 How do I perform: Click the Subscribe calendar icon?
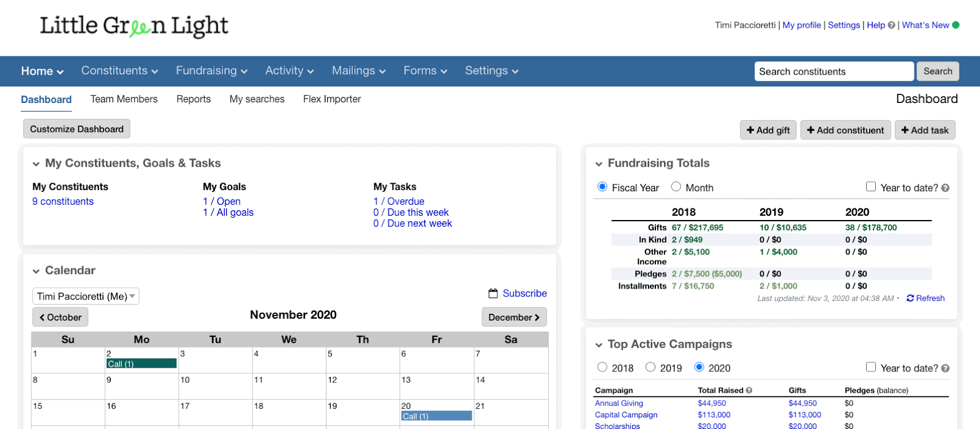pyautogui.click(x=493, y=294)
